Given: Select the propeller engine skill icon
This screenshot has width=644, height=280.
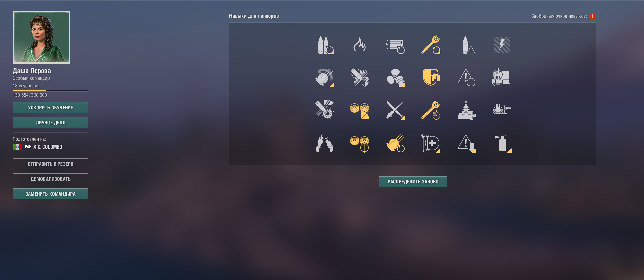Looking at the screenshot, I should click(395, 78).
